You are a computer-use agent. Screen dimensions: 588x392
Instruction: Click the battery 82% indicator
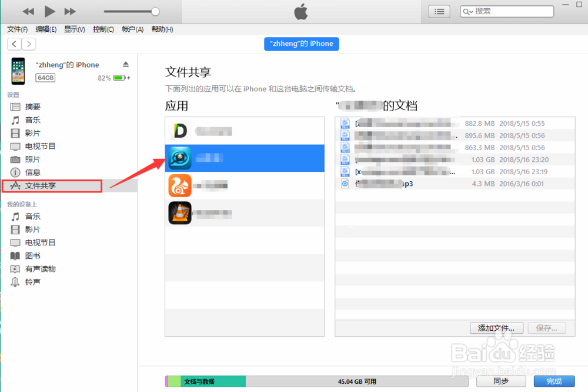[114, 78]
